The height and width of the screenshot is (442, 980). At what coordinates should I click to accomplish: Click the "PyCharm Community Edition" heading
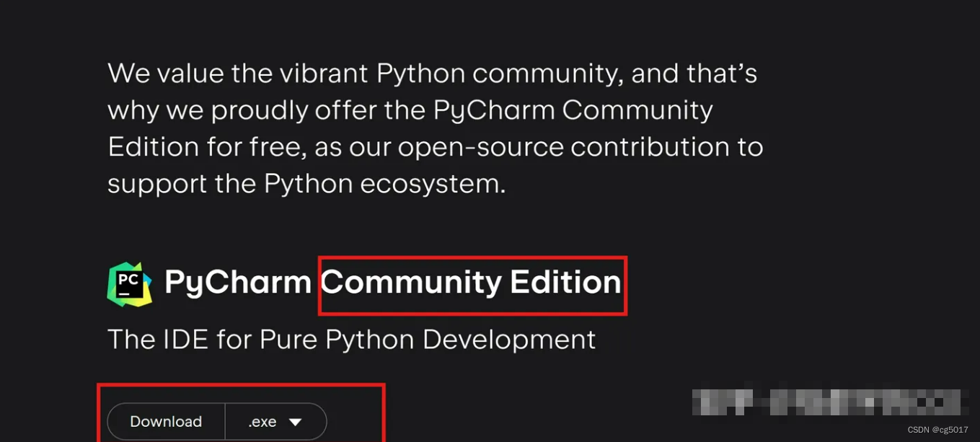click(x=392, y=282)
